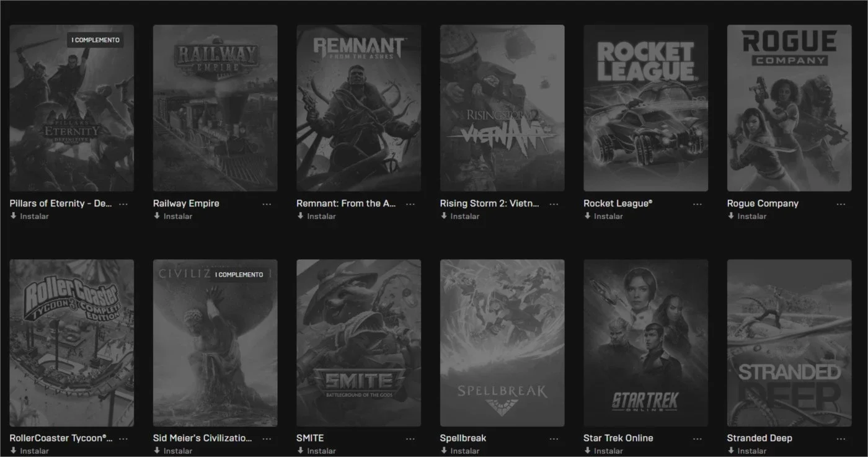Screen dimensions: 868x457
Task: Click the 'Remnant: From the A...' title
Action: 346,203
